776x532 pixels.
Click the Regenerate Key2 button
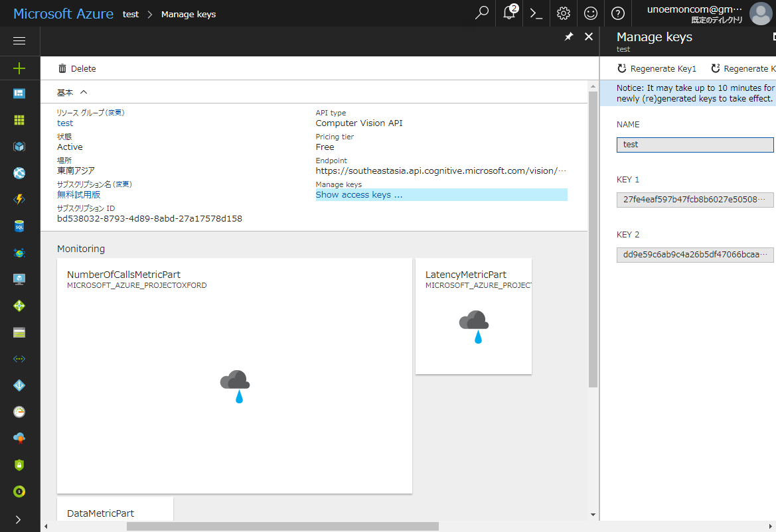click(743, 69)
